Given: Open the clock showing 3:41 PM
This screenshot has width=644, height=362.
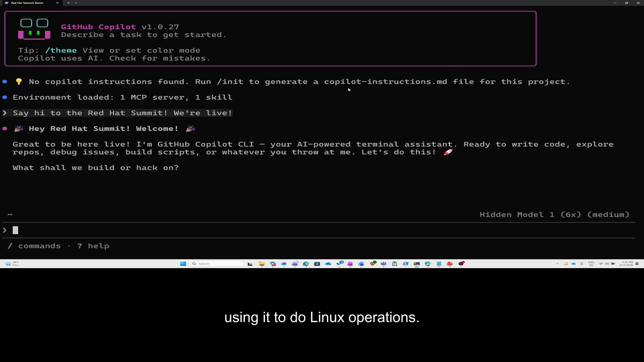Looking at the screenshot, I should 626,264.
